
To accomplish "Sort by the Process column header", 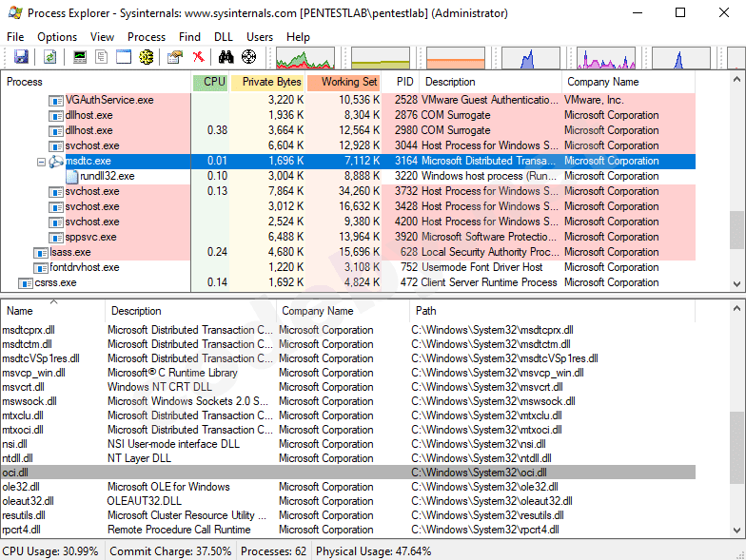I will coord(95,82).
